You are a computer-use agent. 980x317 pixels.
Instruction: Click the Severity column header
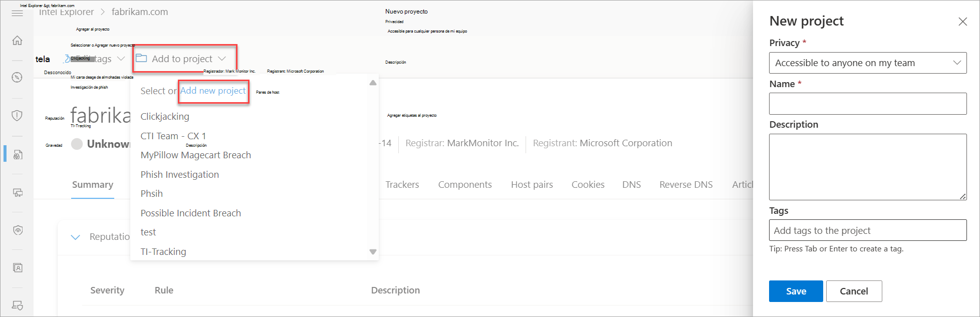(x=107, y=290)
